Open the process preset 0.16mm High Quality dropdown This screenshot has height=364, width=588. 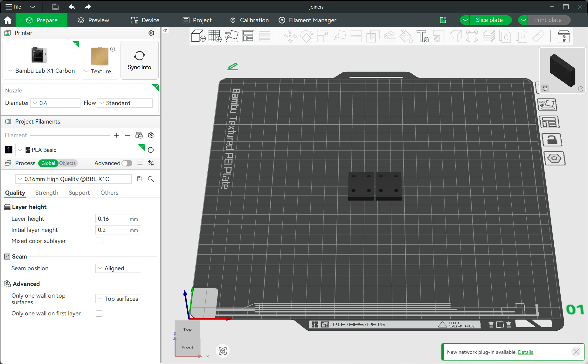tap(73, 179)
